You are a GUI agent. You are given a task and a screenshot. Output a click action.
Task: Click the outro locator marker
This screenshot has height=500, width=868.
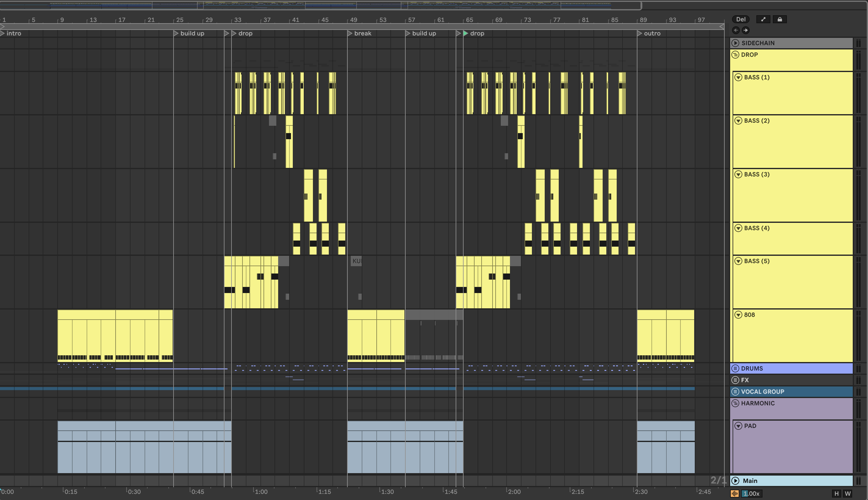click(x=639, y=33)
